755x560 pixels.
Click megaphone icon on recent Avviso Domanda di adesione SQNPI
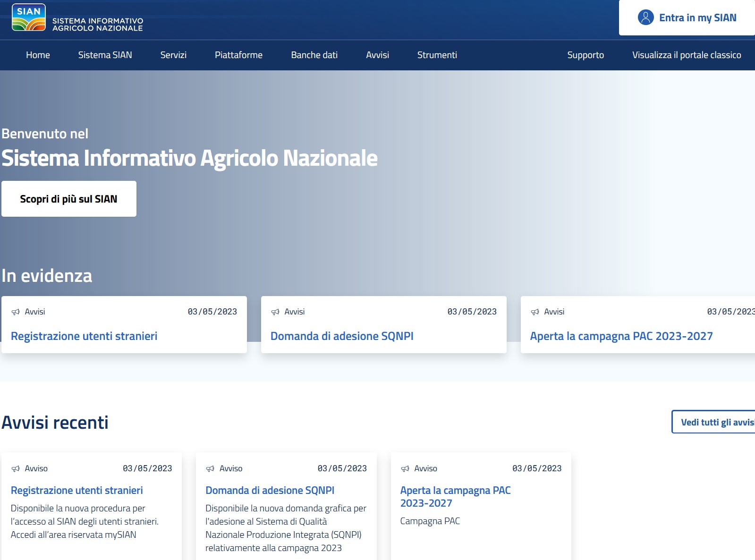210,468
